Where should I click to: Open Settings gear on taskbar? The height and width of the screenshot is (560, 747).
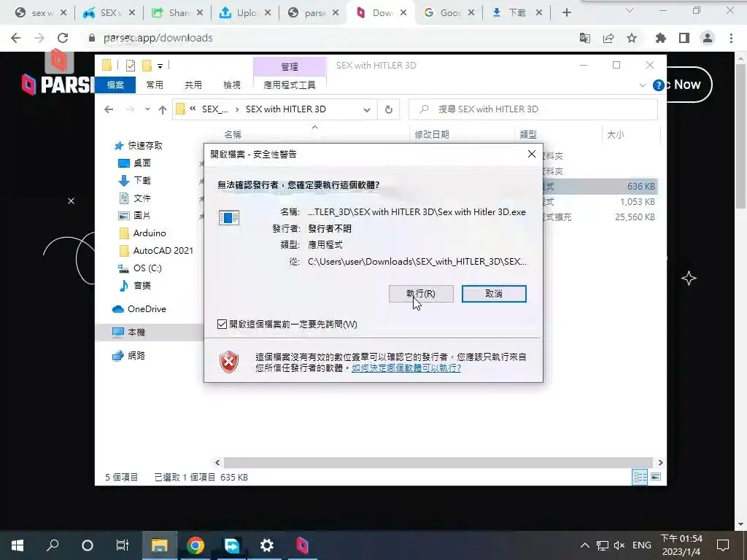coord(267,545)
